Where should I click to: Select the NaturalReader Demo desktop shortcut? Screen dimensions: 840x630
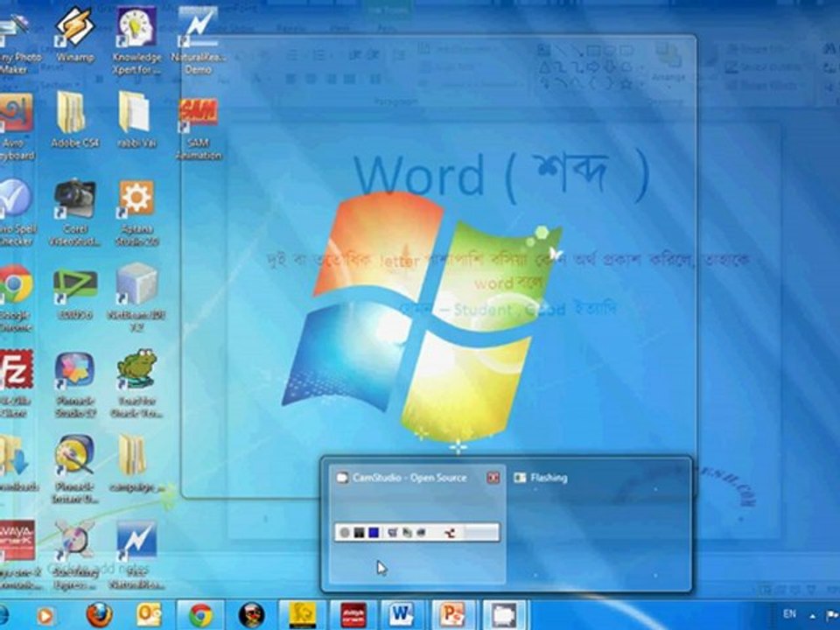point(199,41)
